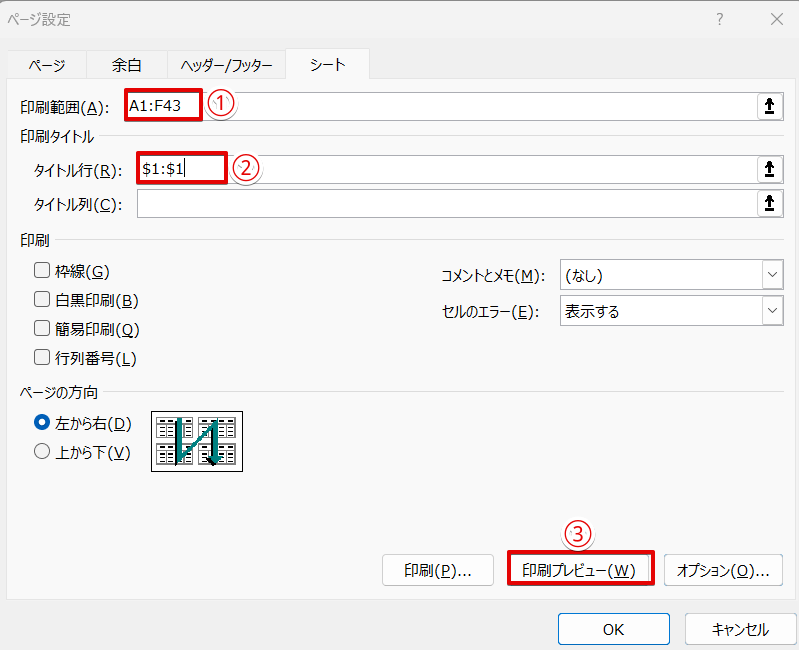Click into the タイトル行 input field
This screenshot has width=799, height=650.
click(447, 169)
